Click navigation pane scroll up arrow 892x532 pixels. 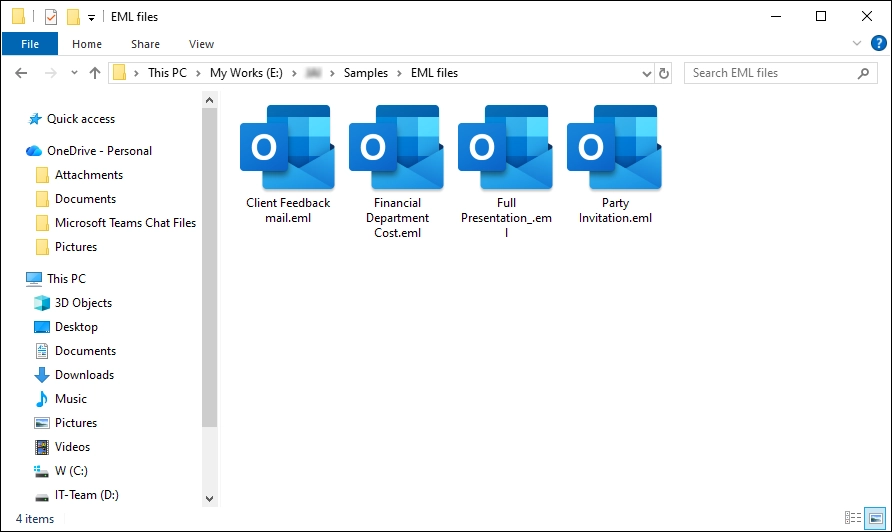click(x=209, y=101)
